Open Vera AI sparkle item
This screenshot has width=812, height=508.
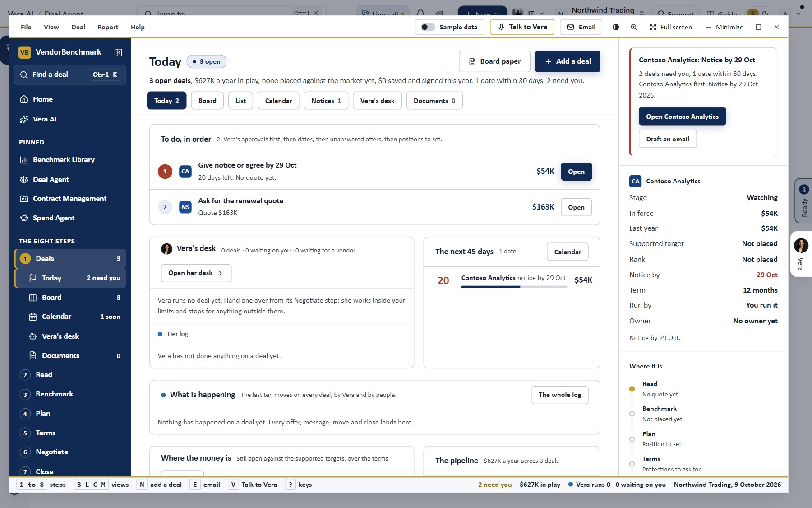click(x=70, y=119)
